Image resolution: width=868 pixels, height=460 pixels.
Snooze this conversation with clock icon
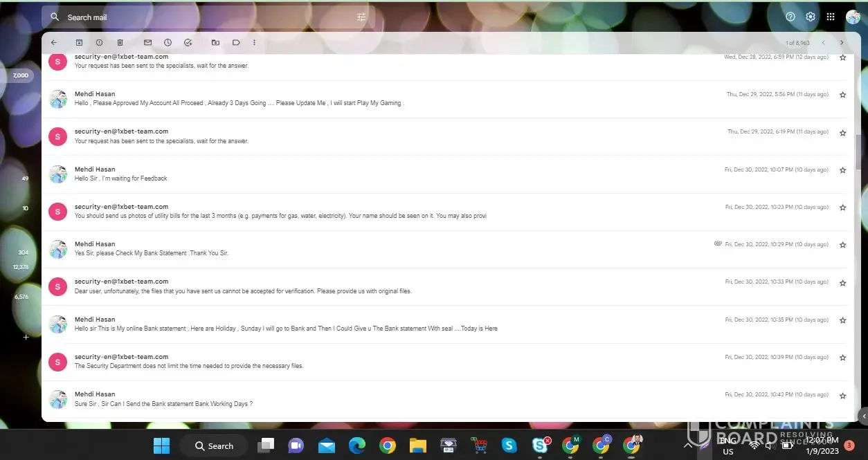tap(168, 43)
